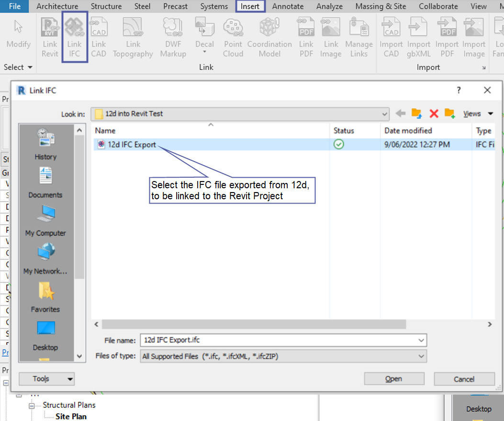504x421 pixels.
Task: Select Site Plan in the project browser
Action: point(71,416)
